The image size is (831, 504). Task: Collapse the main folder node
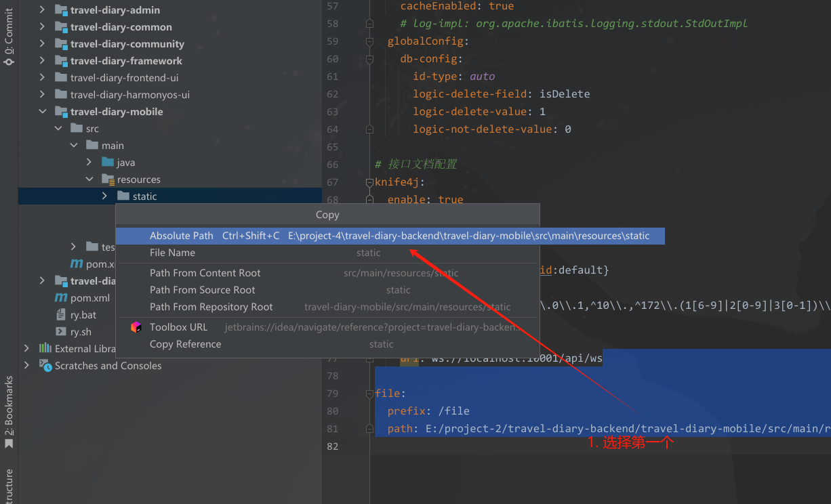click(x=73, y=146)
